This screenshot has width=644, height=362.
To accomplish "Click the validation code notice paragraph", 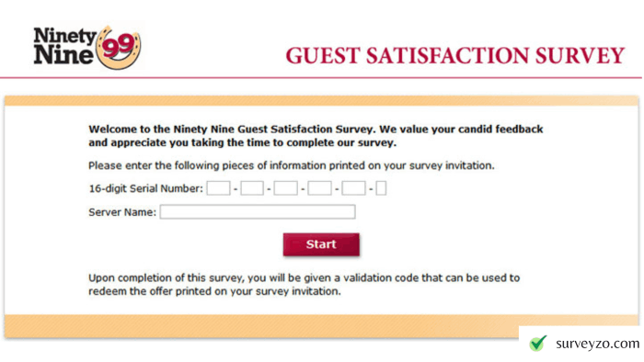I will (305, 285).
